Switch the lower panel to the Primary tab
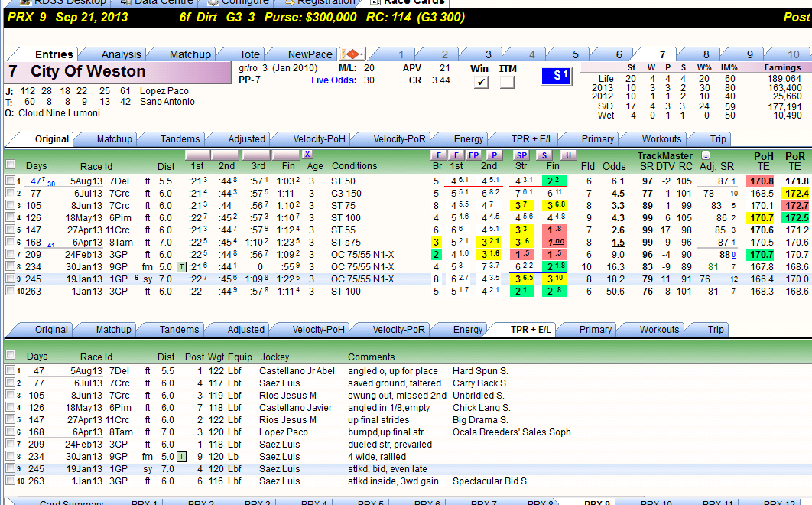Viewport: 812px width, 505px height. click(x=595, y=329)
